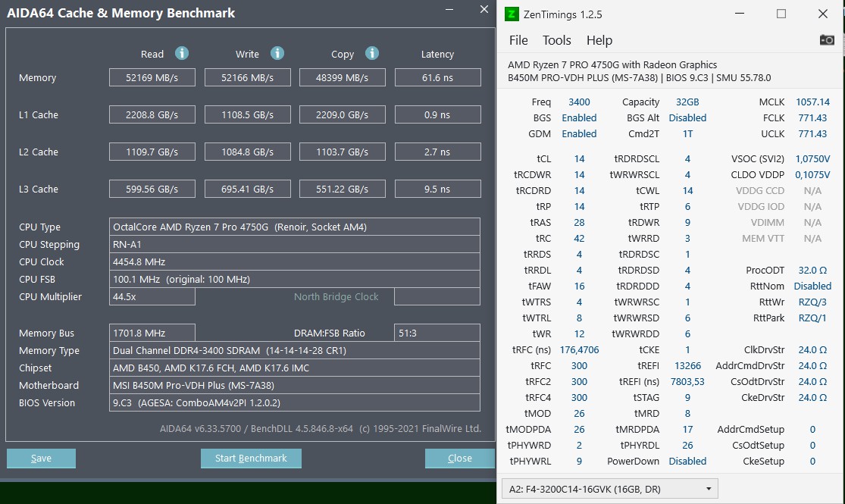Screen dimensions: 845x504
Task: Click the ZenTimings green app logo
Action: (512, 14)
